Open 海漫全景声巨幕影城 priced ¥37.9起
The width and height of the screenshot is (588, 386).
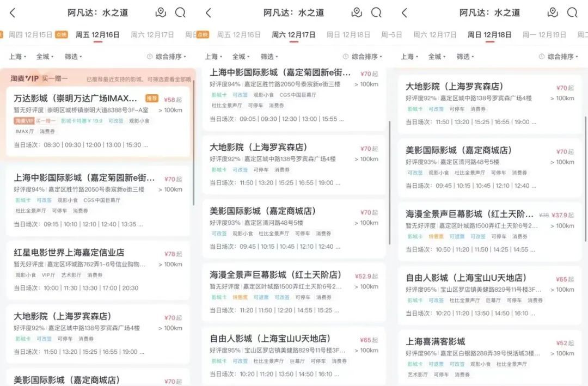click(490, 232)
